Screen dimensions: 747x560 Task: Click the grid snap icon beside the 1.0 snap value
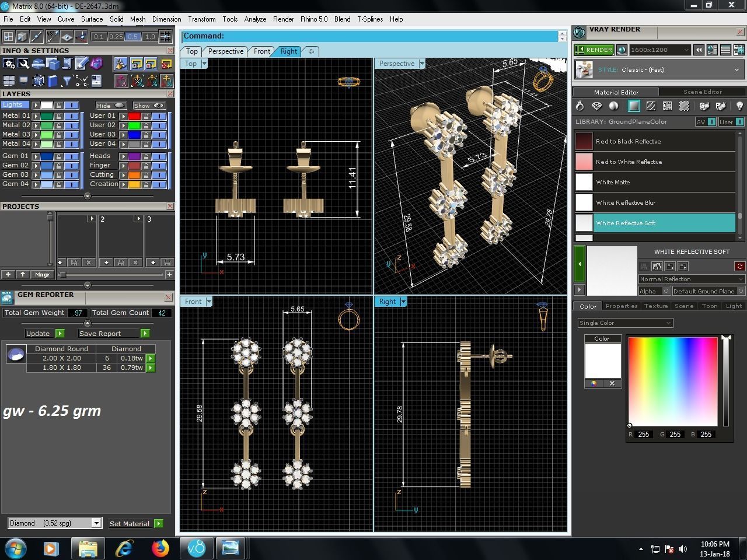pyautogui.click(x=166, y=36)
